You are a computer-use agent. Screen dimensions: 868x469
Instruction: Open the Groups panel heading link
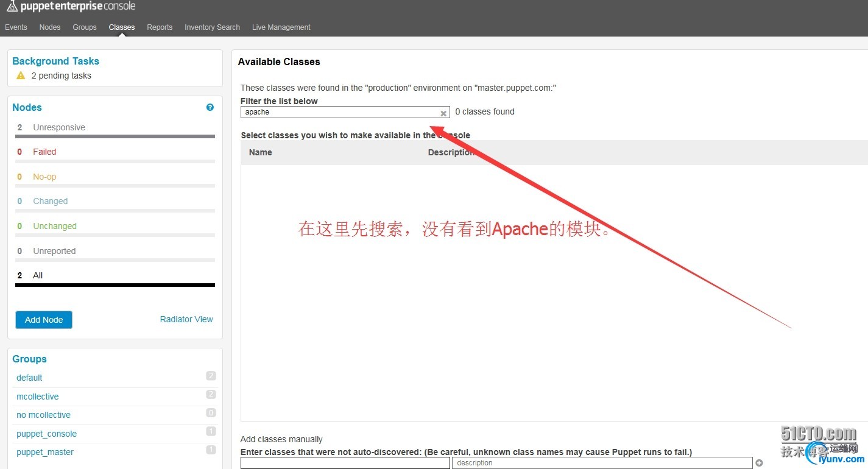29,359
